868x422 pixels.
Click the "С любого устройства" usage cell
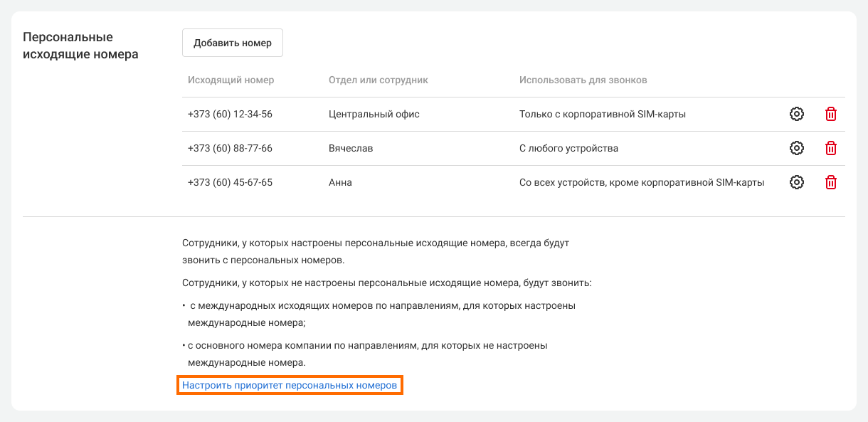568,148
